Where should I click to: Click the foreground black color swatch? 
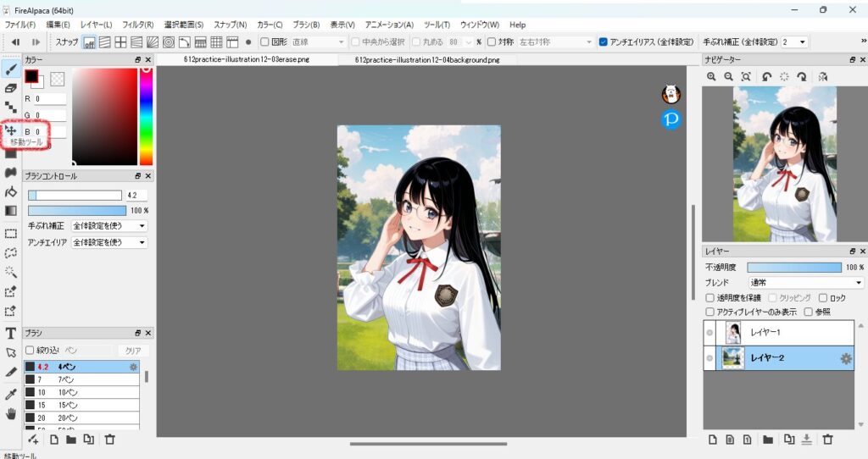tap(31, 76)
